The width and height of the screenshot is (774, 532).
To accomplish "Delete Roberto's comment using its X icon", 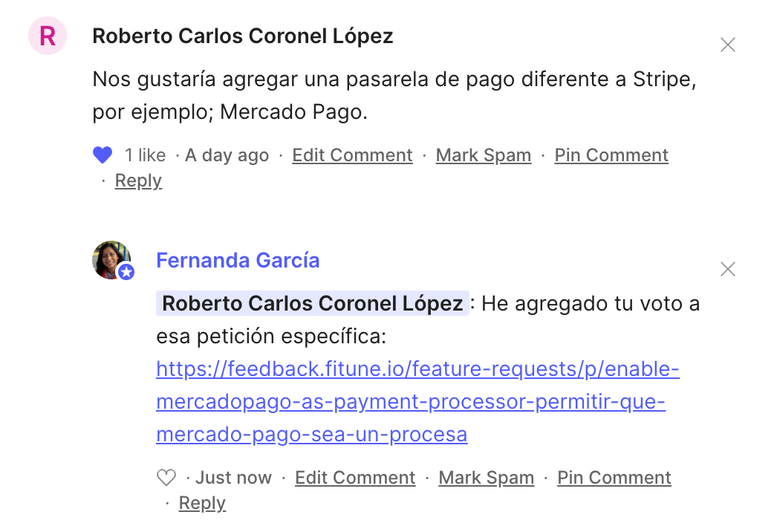I will (728, 45).
